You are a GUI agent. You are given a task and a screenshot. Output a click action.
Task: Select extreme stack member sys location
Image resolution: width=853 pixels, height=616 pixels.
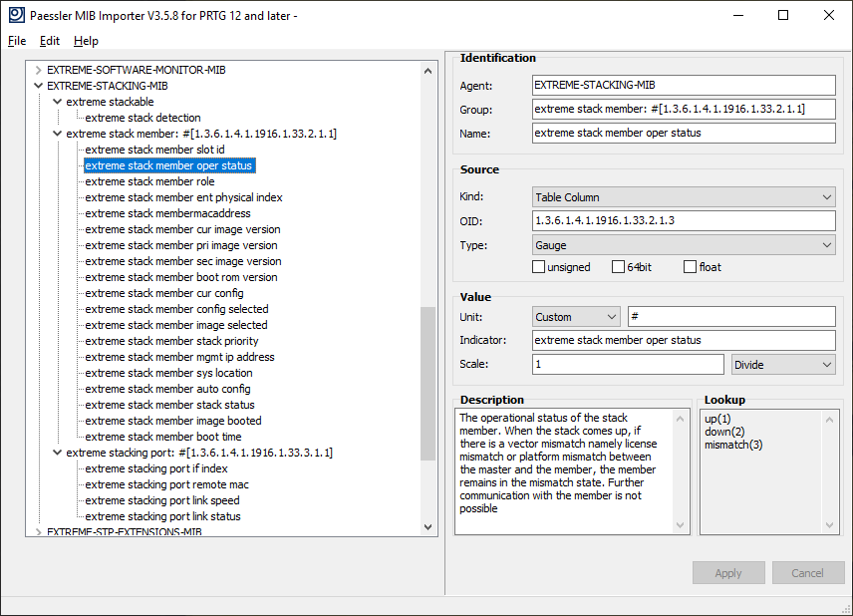click(x=168, y=373)
